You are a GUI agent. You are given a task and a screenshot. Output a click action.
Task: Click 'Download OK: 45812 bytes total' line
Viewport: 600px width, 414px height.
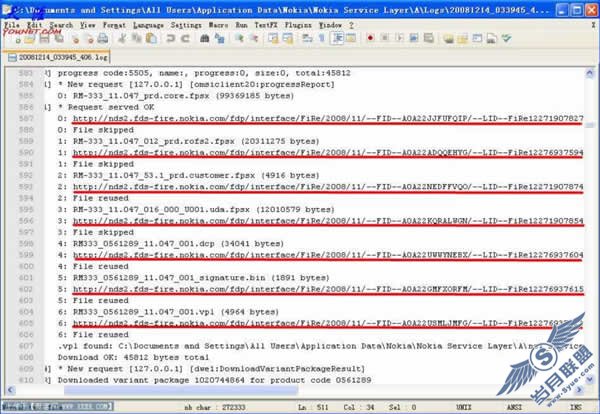133,357
